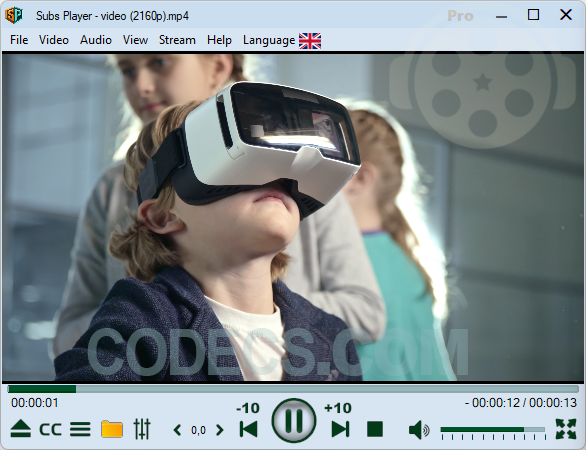Skip back with the -10 previous button
This screenshot has height=450, width=586.
pyautogui.click(x=249, y=429)
